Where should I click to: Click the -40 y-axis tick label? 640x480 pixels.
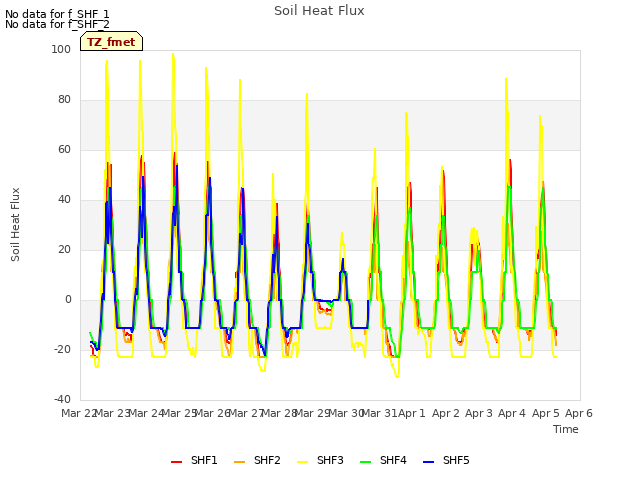click(62, 399)
